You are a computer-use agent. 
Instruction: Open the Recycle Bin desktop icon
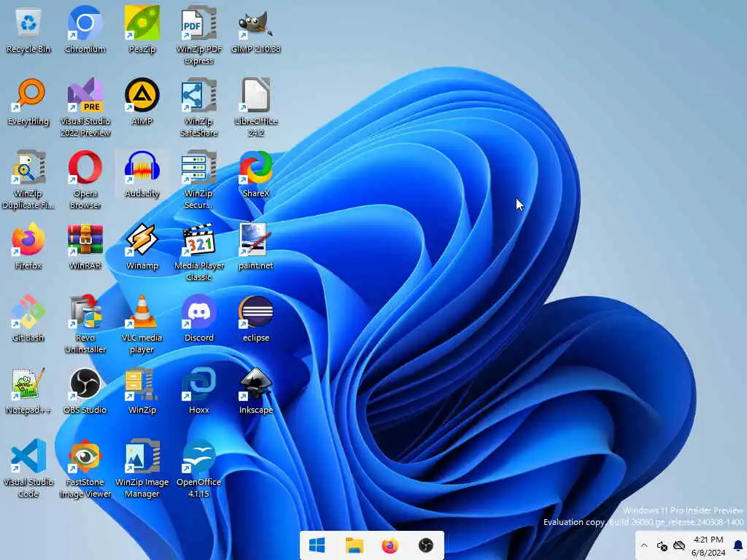(x=28, y=29)
